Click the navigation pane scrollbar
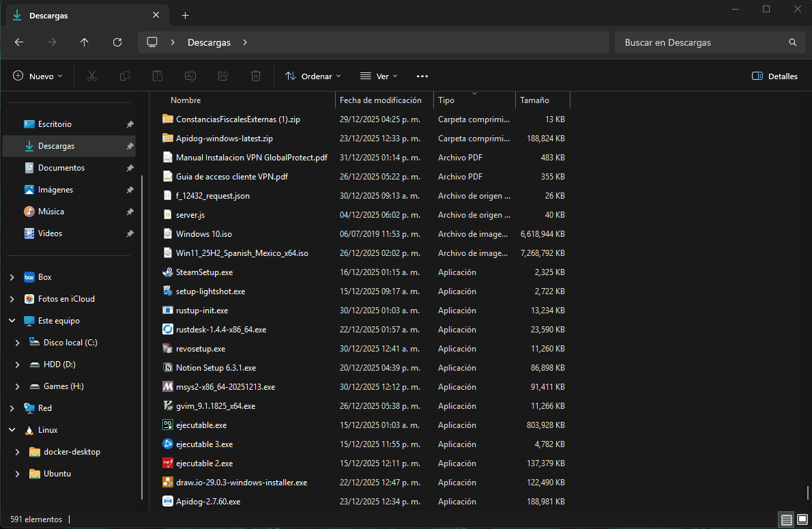The height and width of the screenshot is (529, 812). point(142,337)
